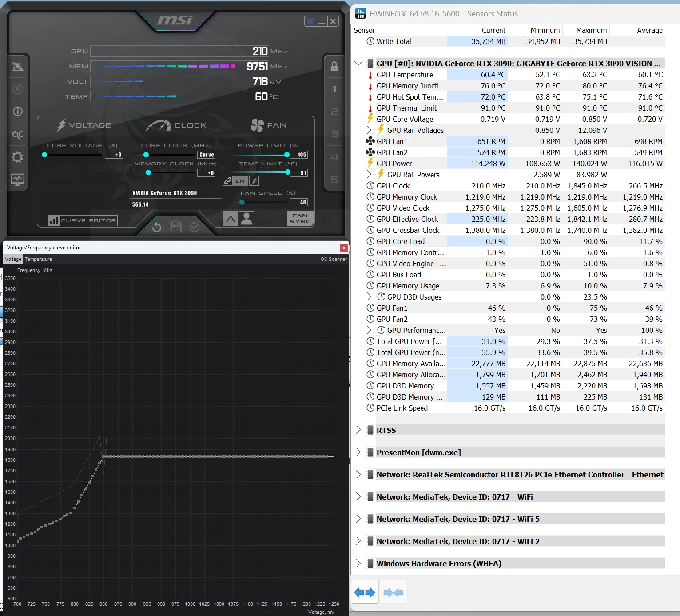Apply settings with checkmark icon
This screenshot has height=616, width=680.
[x=195, y=227]
